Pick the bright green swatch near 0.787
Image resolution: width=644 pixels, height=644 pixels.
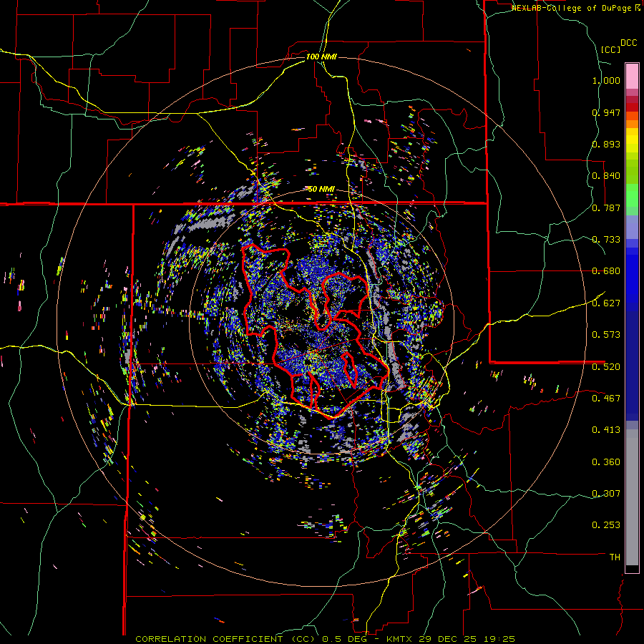point(632,195)
